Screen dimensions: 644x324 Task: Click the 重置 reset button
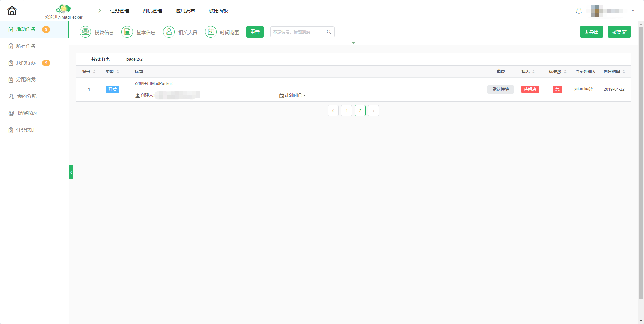255,32
